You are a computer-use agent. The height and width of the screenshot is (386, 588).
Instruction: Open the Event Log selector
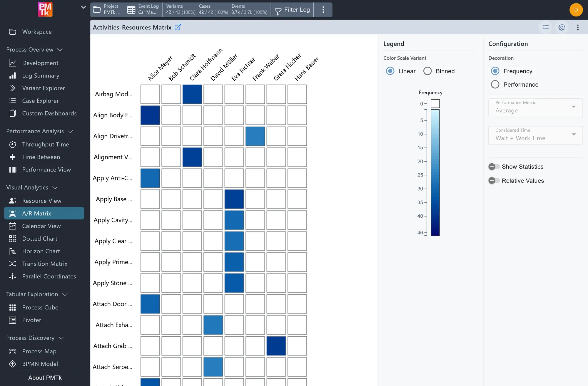tap(143, 9)
